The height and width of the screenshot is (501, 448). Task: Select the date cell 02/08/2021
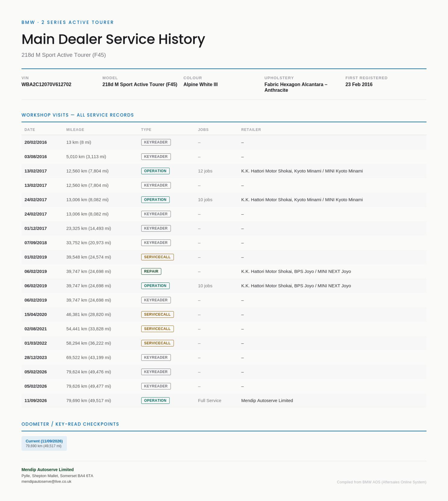(x=36, y=329)
